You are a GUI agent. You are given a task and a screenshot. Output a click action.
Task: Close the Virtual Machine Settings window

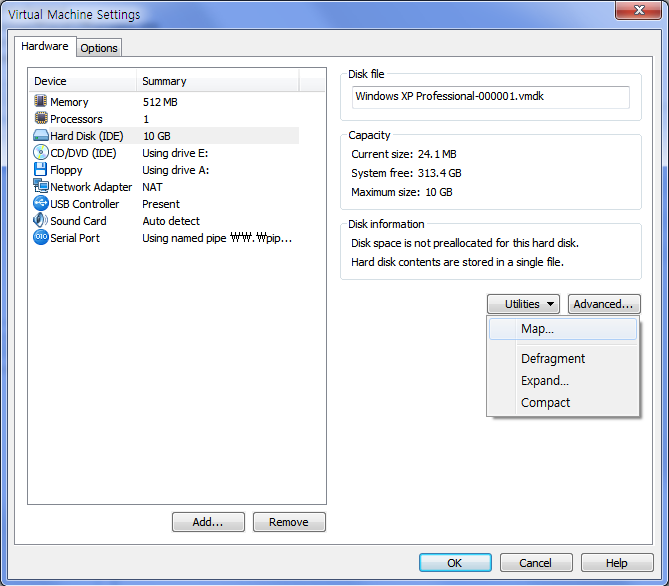pos(639,10)
